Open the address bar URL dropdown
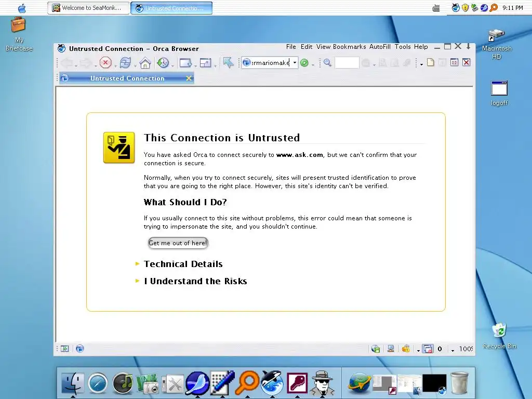 pyautogui.click(x=295, y=63)
